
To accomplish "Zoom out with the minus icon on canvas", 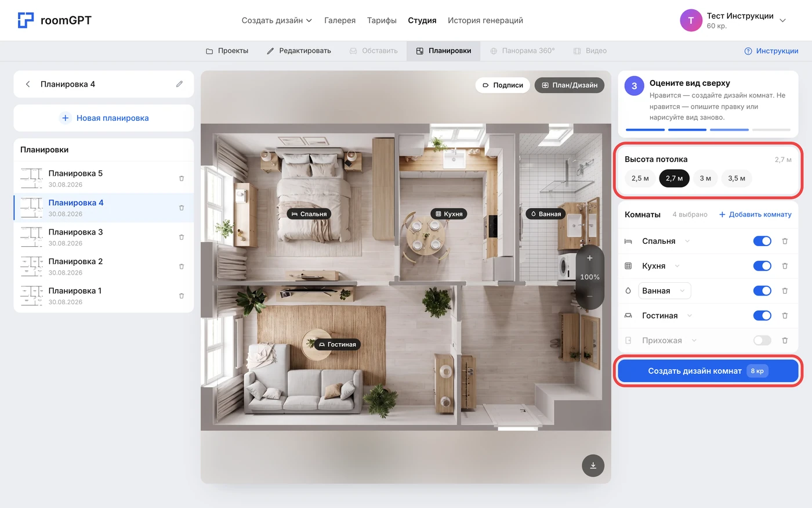I will [590, 296].
